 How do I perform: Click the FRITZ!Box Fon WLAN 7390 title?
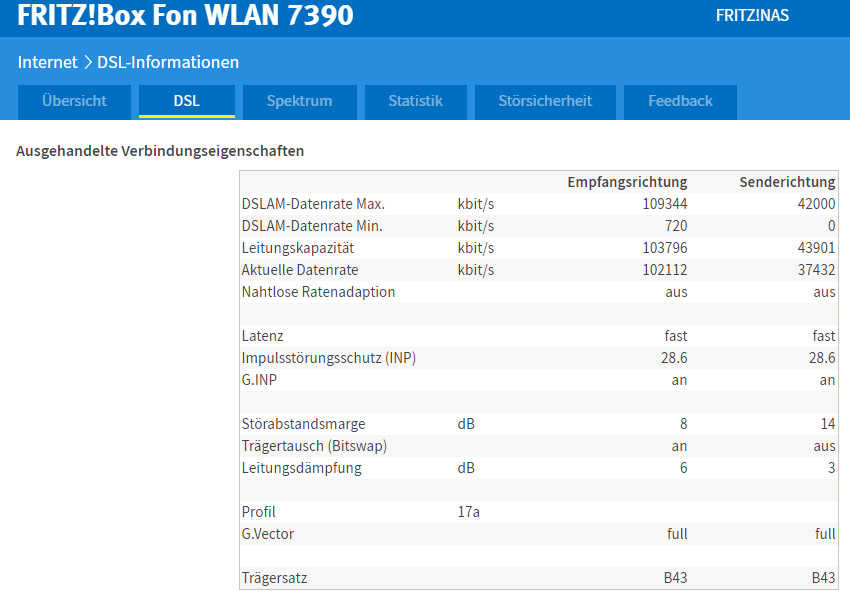(x=185, y=15)
